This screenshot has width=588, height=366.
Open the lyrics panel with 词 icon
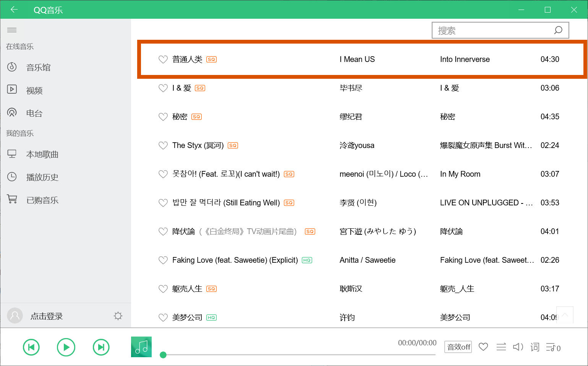[535, 347]
